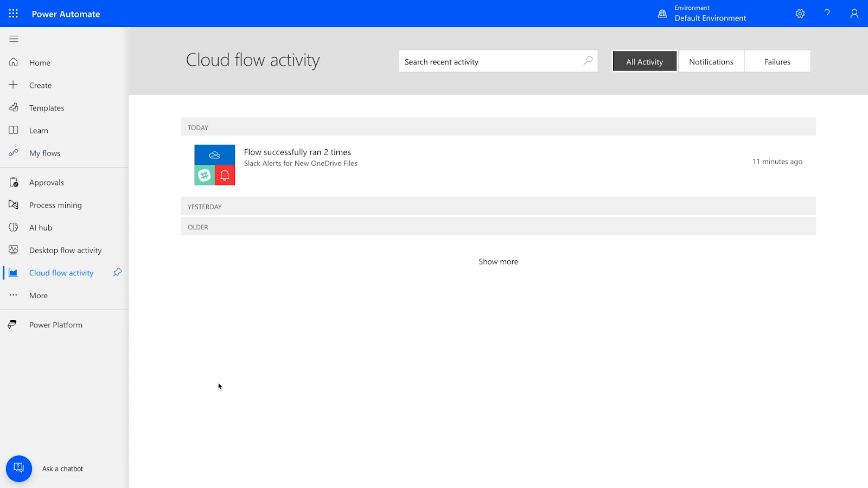Click the Process mining icon

coord(14,205)
